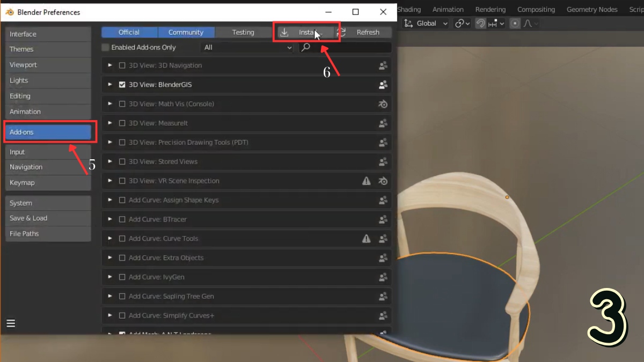Toggle the Community add-ons filter
This screenshot has height=362, width=644.
(186, 32)
